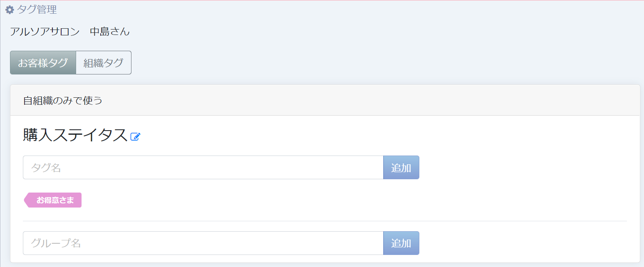This screenshot has height=267, width=644.
Task: Open the 組織タグ tab
Action: 104,63
